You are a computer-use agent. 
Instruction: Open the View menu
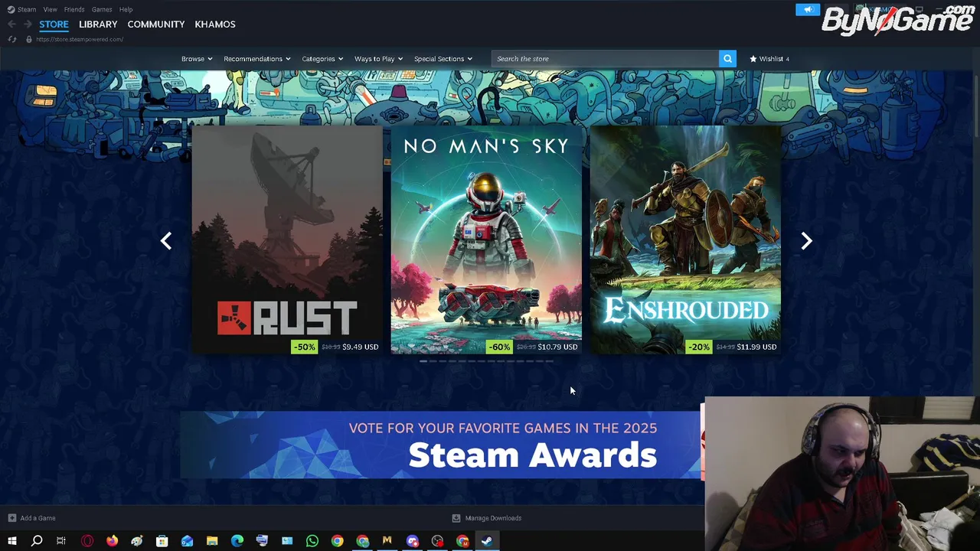tap(50, 9)
